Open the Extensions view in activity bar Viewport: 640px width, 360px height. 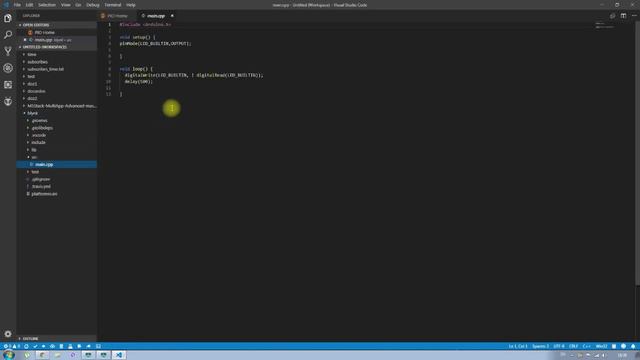pyautogui.click(x=8, y=84)
